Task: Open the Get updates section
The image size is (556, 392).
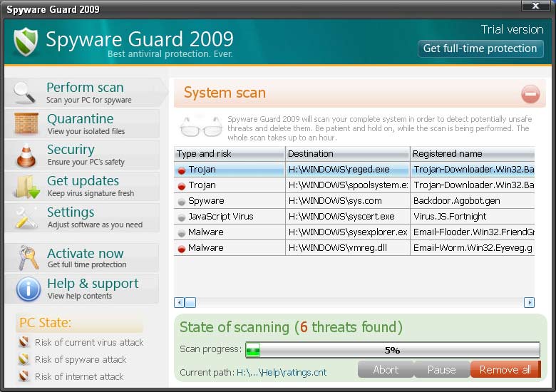Action: coord(82,187)
